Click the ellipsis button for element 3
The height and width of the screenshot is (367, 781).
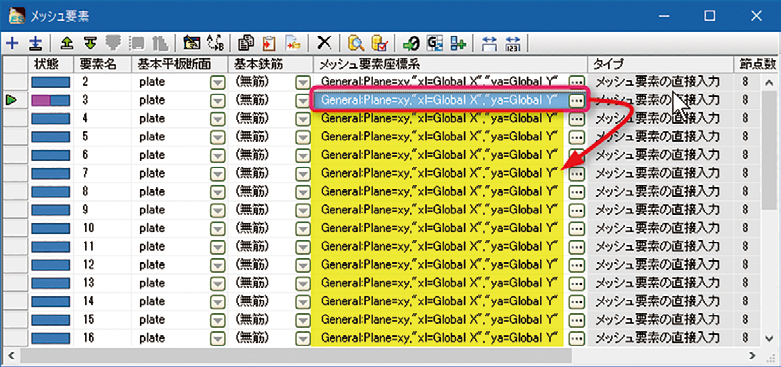point(577,100)
